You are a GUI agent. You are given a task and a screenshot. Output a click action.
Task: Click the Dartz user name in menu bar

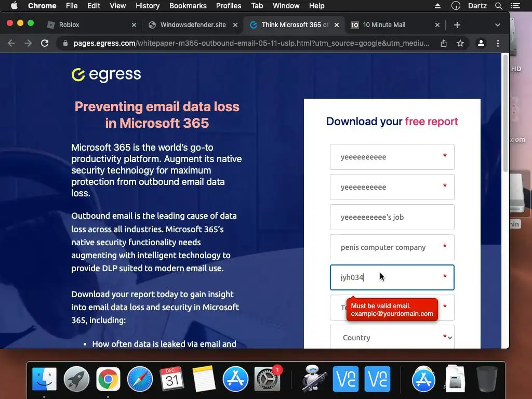tap(477, 6)
